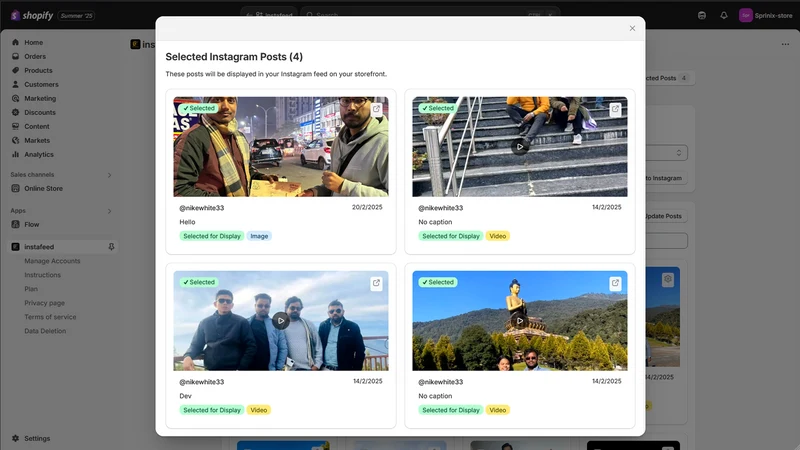Open the Sprinix-store account menu
Image resolution: width=800 pixels, height=450 pixels.
coord(766,15)
